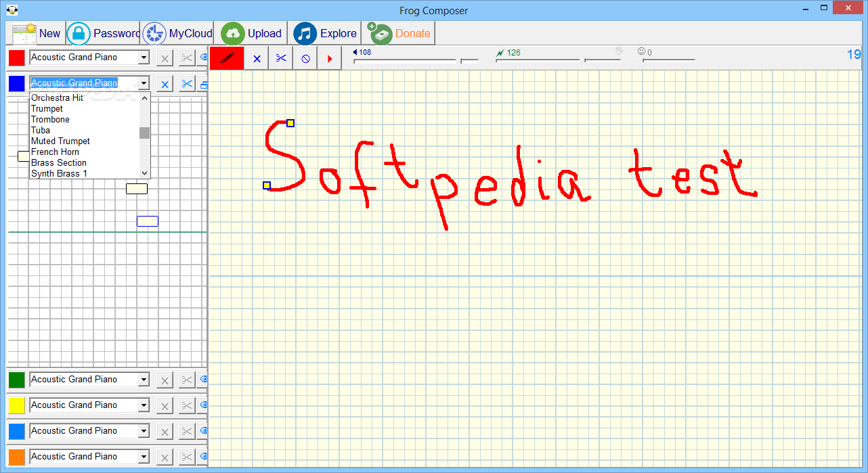Click the scissors icon on green track
This screenshot has height=473, width=868.
tap(187, 380)
